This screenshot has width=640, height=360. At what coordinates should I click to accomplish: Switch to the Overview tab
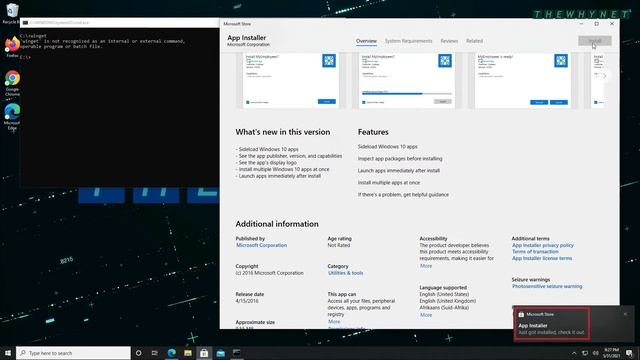pos(366,41)
